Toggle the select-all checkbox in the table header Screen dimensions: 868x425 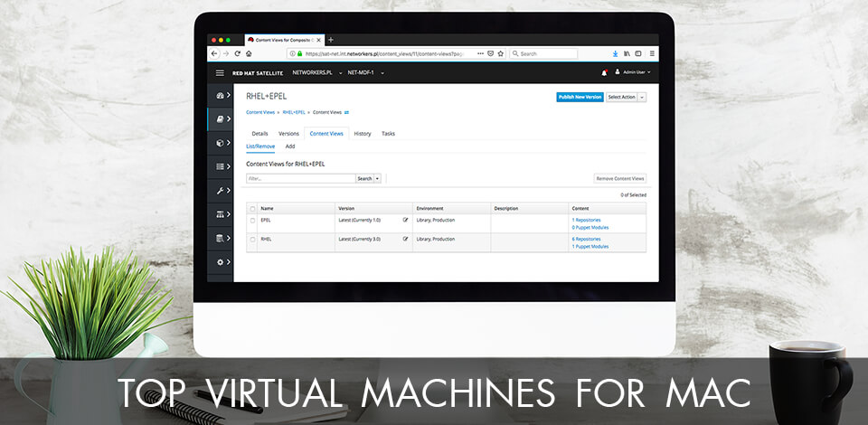(x=252, y=208)
